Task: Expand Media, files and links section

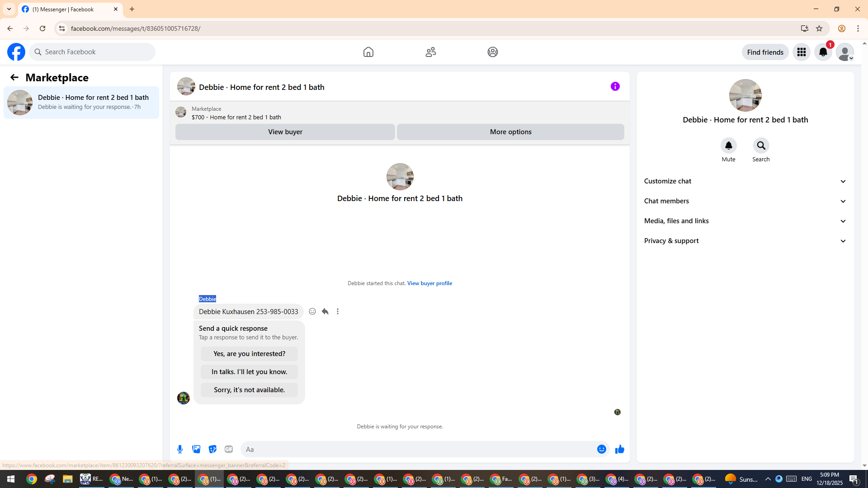Action: click(x=745, y=221)
